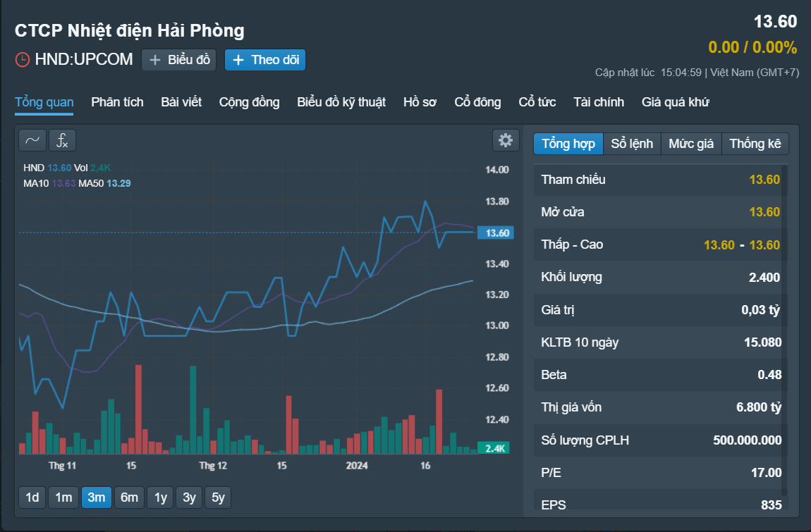The image size is (811, 532).
Task: Set chart range to 6m
Action: [x=129, y=497]
